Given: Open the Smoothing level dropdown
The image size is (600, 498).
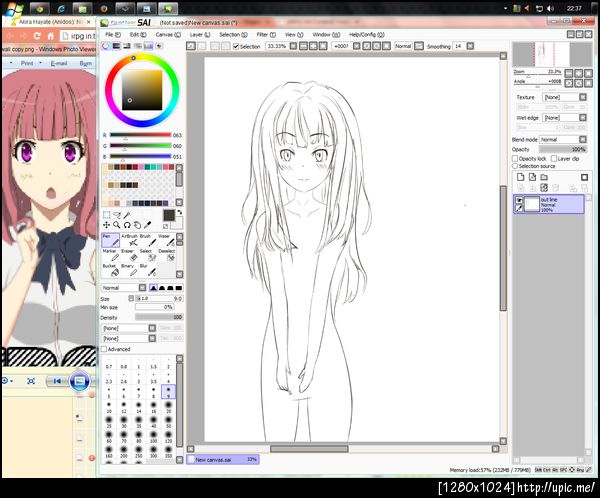Looking at the screenshot, I should click(470, 46).
